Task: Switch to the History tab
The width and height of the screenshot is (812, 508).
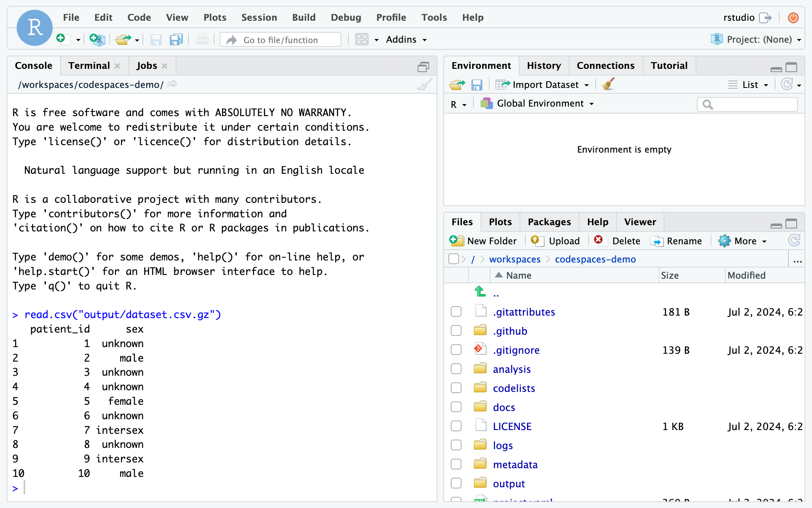Action: 544,66
